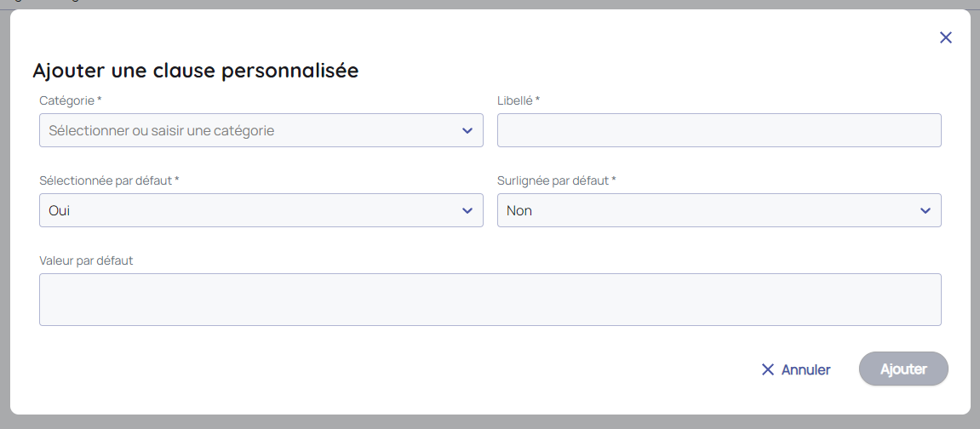Click the Libellé field label
This screenshot has width=980, height=429.
[x=518, y=100]
